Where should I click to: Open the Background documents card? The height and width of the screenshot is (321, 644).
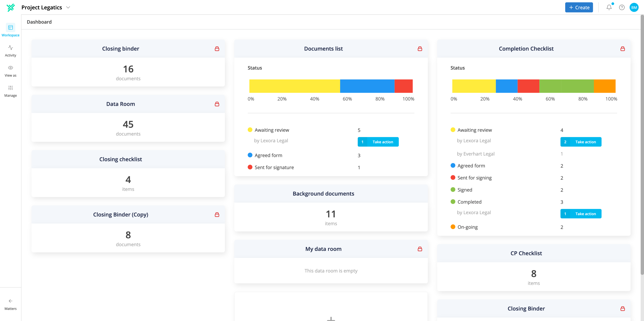331,208
